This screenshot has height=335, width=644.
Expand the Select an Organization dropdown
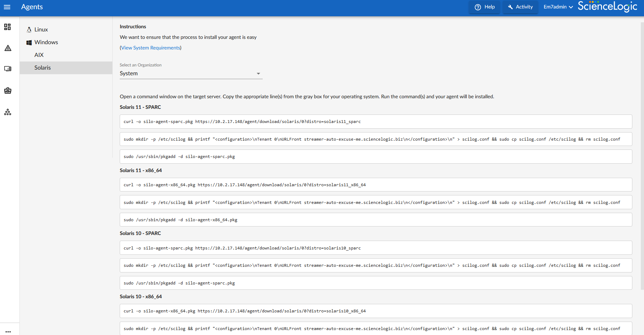click(x=191, y=74)
